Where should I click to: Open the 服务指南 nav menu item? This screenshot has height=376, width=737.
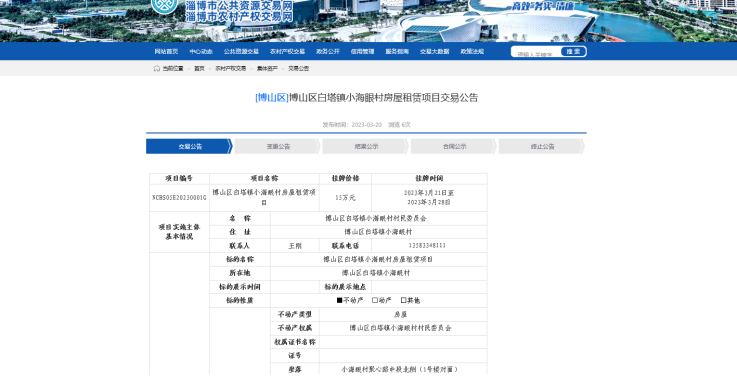pyautogui.click(x=397, y=52)
